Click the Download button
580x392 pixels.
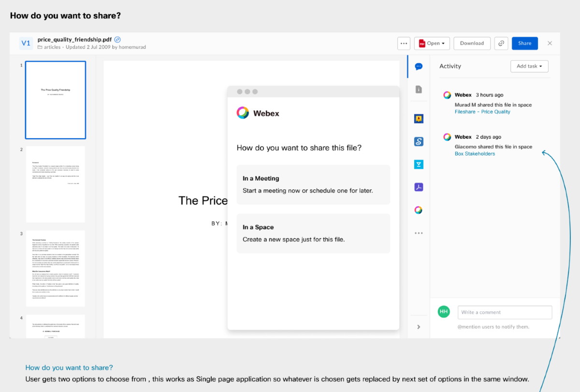click(472, 43)
